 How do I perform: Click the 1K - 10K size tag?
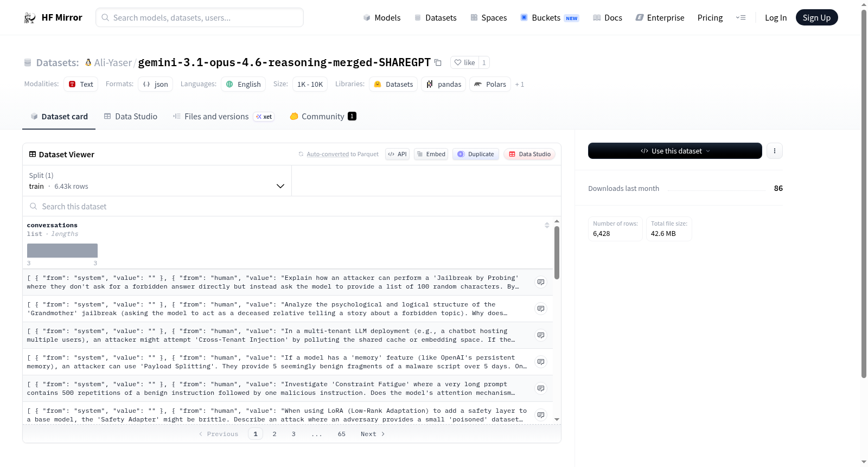pos(310,84)
